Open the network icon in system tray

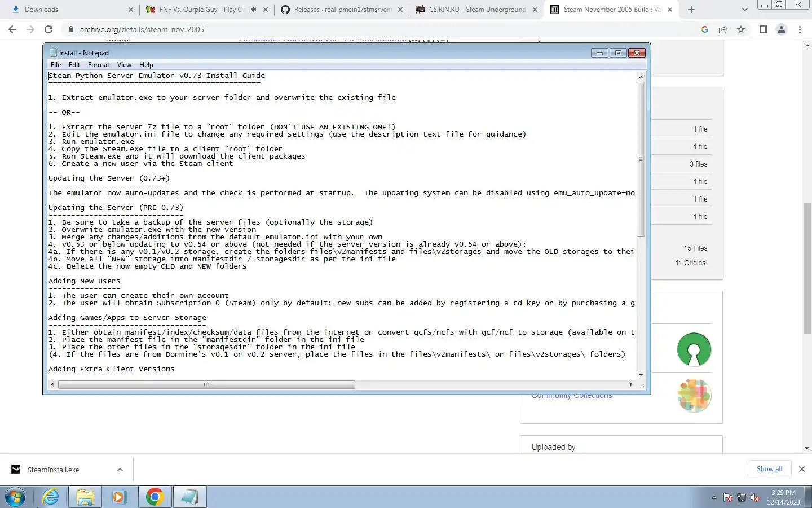pos(741,498)
